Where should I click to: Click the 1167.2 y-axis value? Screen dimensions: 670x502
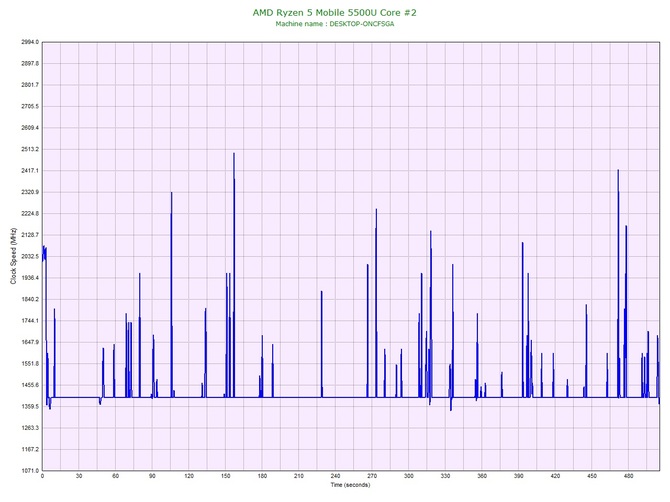pyautogui.click(x=30, y=449)
